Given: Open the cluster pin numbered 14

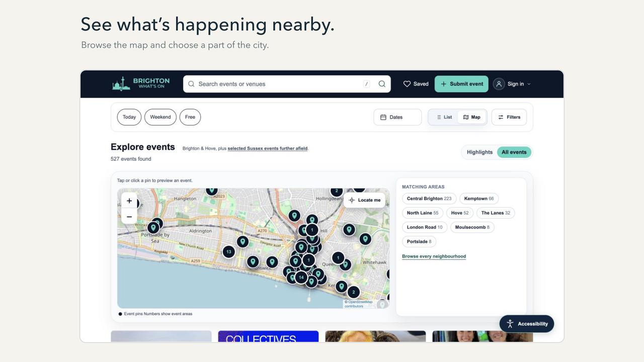Looking at the screenshot, I should tap(301, 277).
